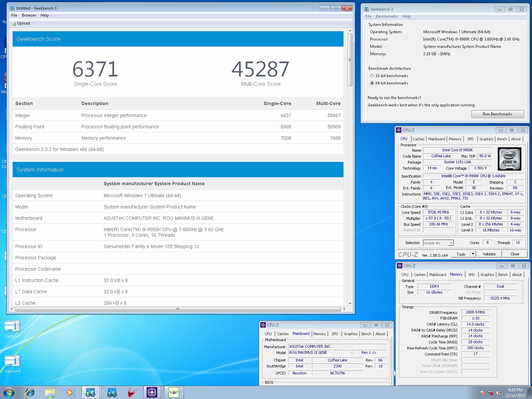Screen dimensions: 532x399
Task: Click the CPU-Z processor window title icon
Action: click(x=399, y=130)
